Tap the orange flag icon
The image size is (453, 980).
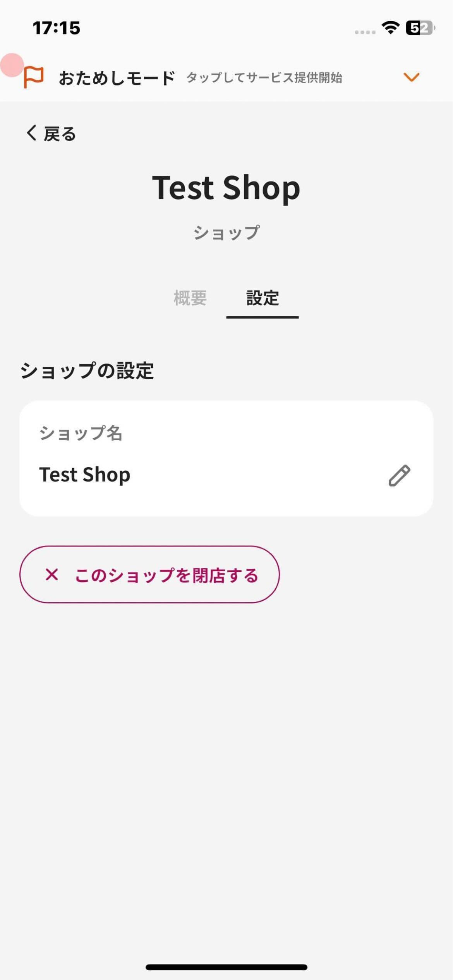(x=33, y=77)
